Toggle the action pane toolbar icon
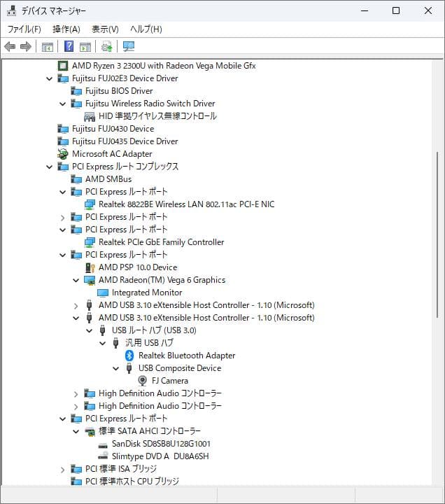445x504 pixels. pos(85,47)
